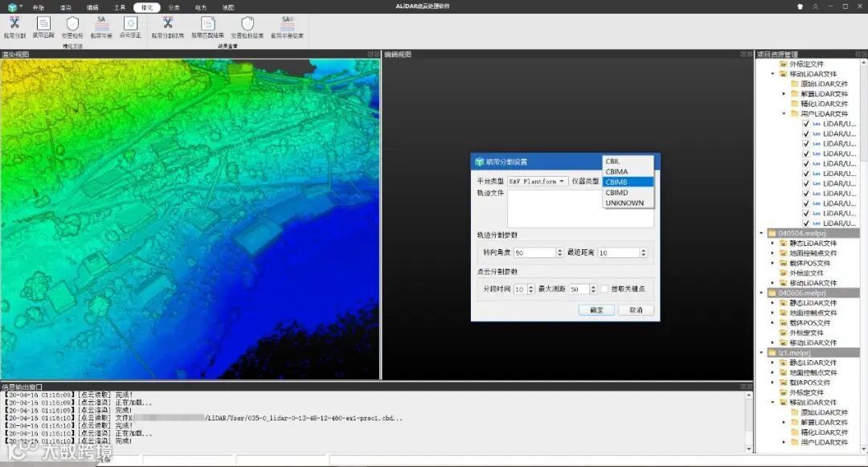The width and height of the screenshot is (868, 467).
Task: Collapse the 用户LiDAR文件 node with the checked files
Action: [x=784, y=113]
